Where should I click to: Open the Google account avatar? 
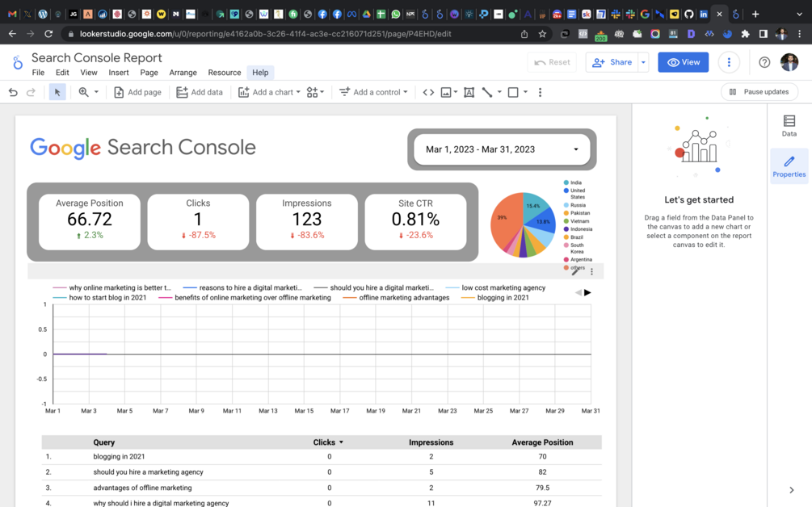click(789, 62)
